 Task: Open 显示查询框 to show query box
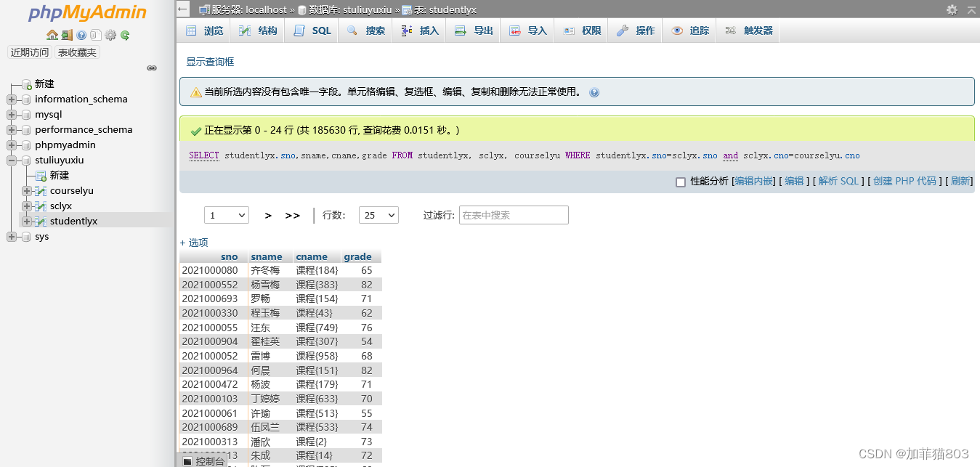[208, 62]
